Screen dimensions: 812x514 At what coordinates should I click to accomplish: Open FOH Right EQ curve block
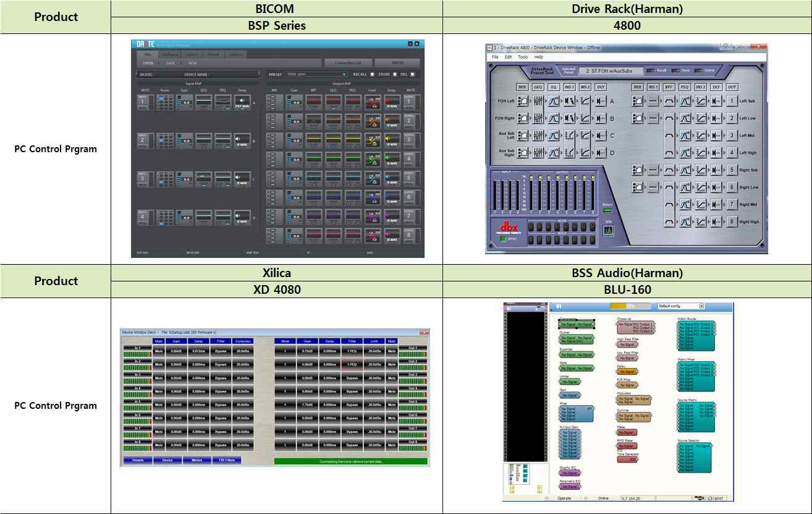[554, 118]
